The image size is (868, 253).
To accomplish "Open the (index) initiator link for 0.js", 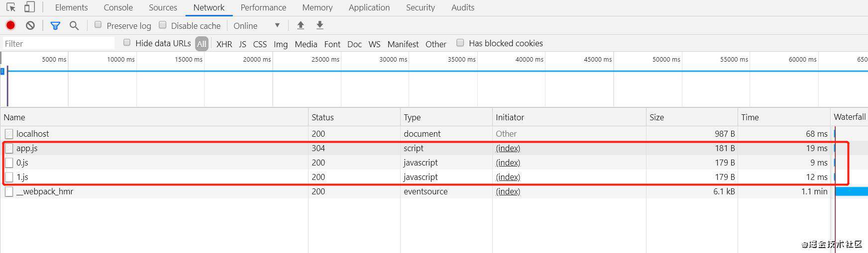I will pyautogui.click(x=508, y=163).
